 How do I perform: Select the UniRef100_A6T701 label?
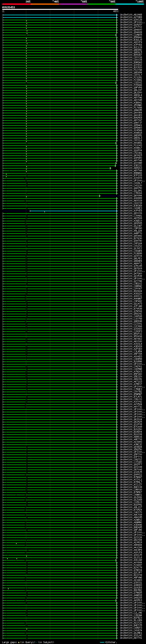(131, 638)
